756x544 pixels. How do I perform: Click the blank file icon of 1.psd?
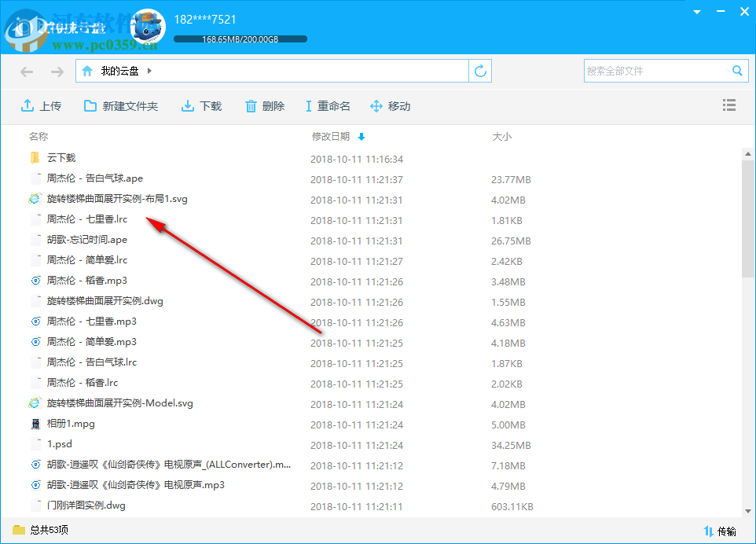point(35,443)
